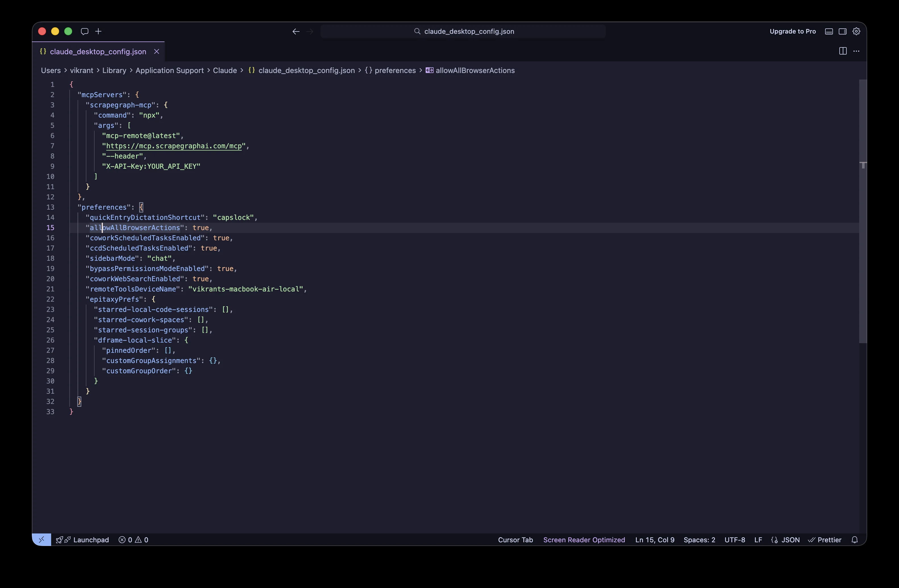Click the JSON braces icon on tab
899x588 pixels.
(x=43, y=51)
